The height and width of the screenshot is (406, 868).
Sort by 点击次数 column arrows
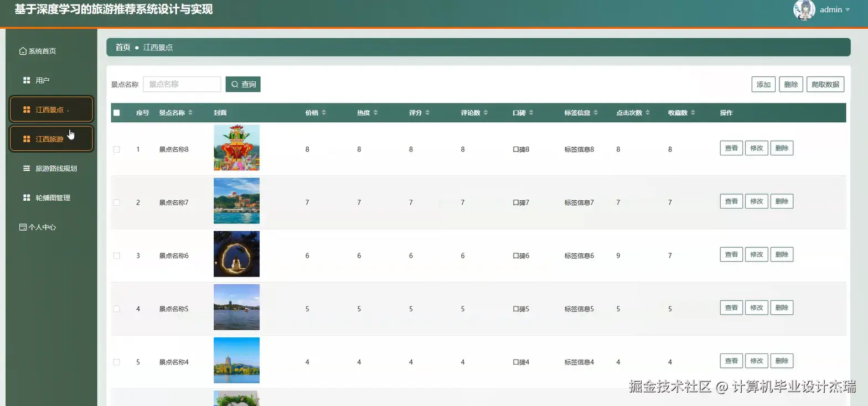pos(648,113)
